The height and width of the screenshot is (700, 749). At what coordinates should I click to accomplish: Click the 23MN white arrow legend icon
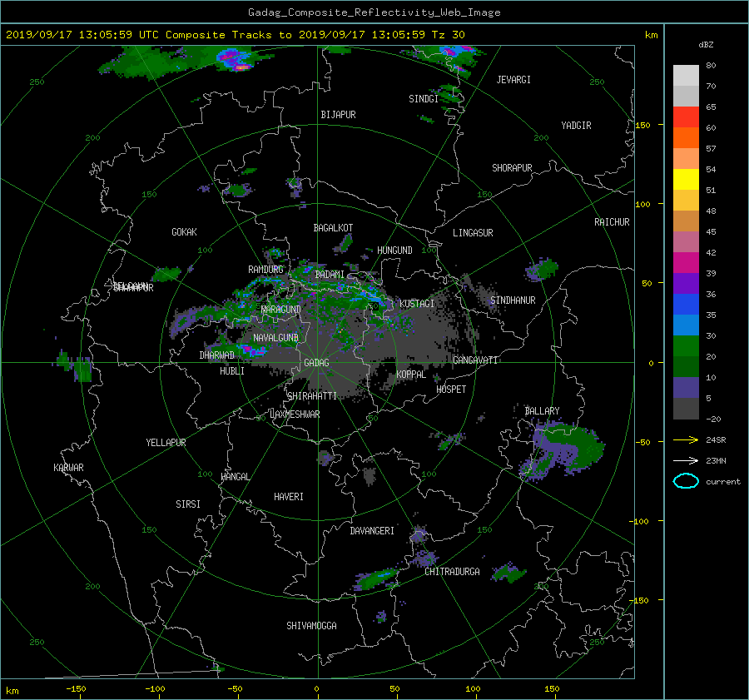click(686, 460)
